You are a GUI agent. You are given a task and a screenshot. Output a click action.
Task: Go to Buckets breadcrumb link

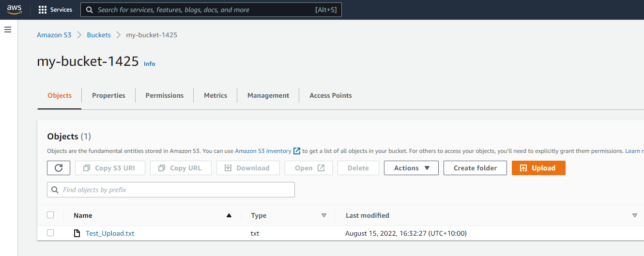[x=99, y=35]
